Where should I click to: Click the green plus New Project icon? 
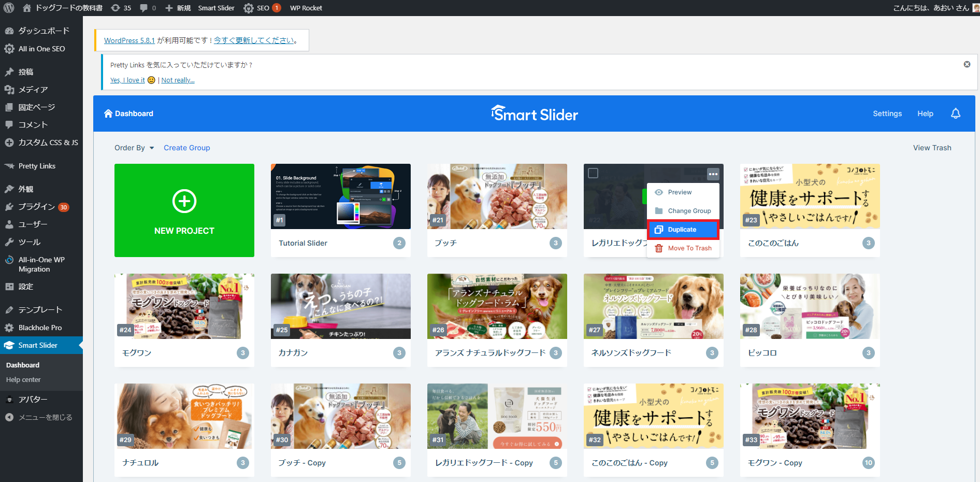pos(184,201)
